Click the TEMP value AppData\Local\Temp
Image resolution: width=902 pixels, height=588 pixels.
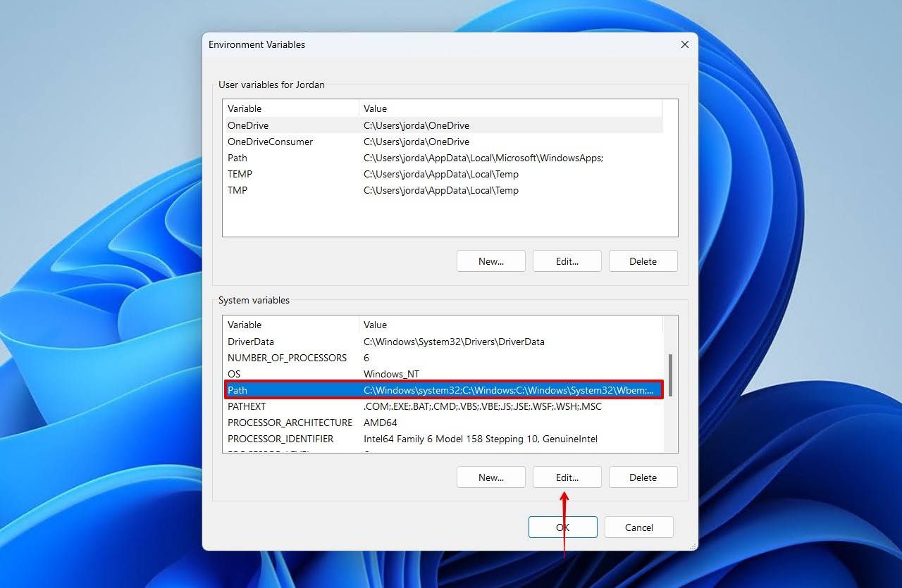pos(441,174)
